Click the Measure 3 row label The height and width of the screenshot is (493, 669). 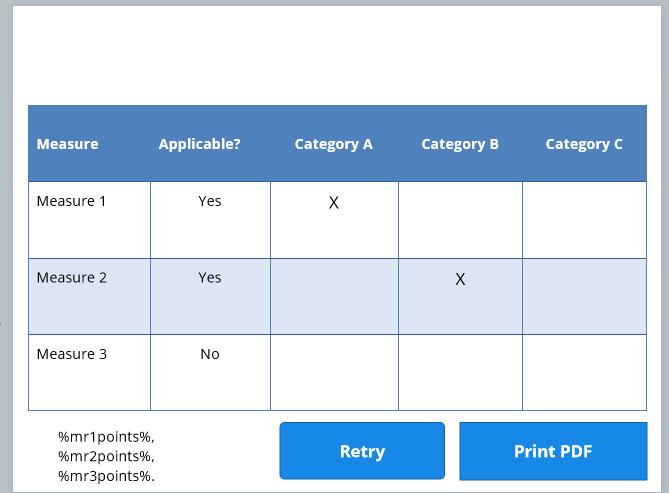point(72,354)
